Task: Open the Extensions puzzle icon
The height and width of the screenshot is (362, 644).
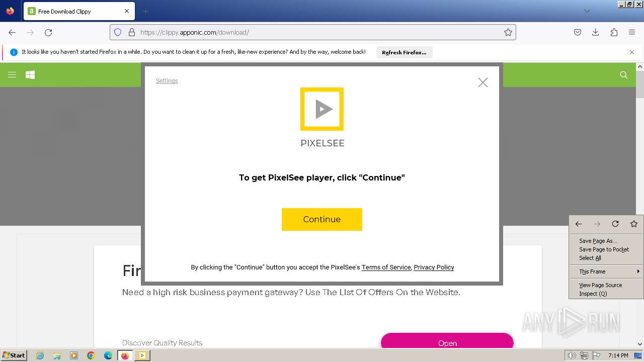Action: click(614, 32)
